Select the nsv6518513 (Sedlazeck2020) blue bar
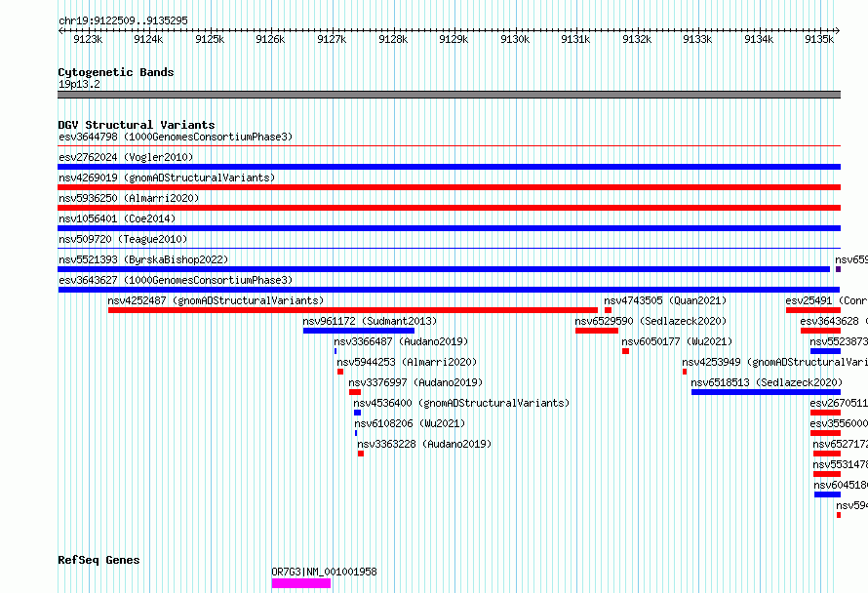Viewport: 868px width, 593px height. [767, 392]
